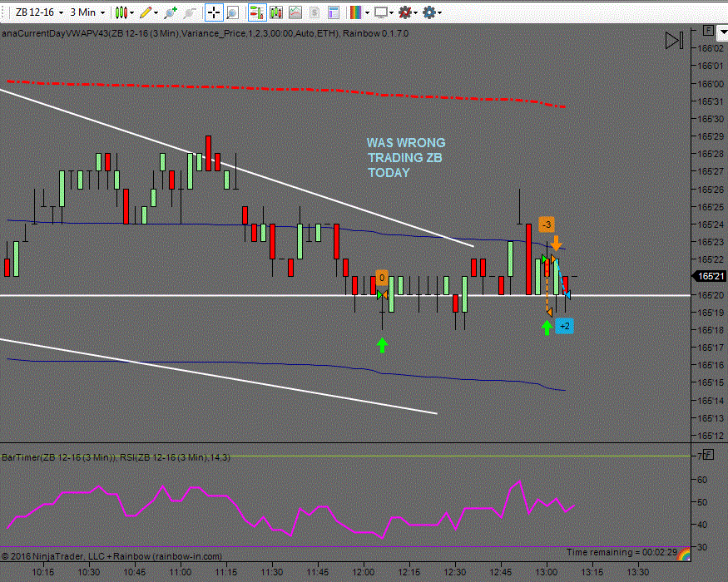The height and width of the screenshot is (582, 728).
Task: Expand the blue gear dropdown arrow
Action: [x=439, y=13]
